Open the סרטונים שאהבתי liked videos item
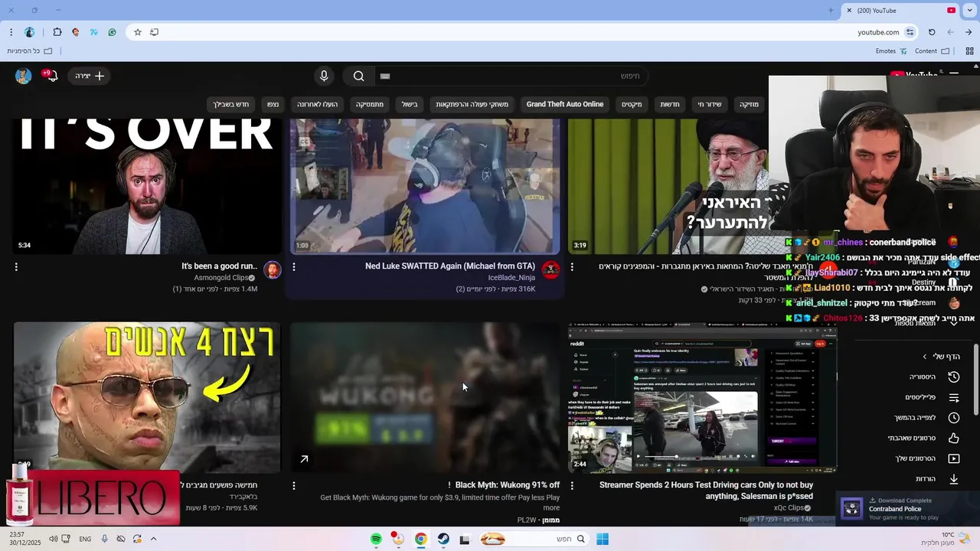Viewport: 980px width, 551px height. pos(924,438)
